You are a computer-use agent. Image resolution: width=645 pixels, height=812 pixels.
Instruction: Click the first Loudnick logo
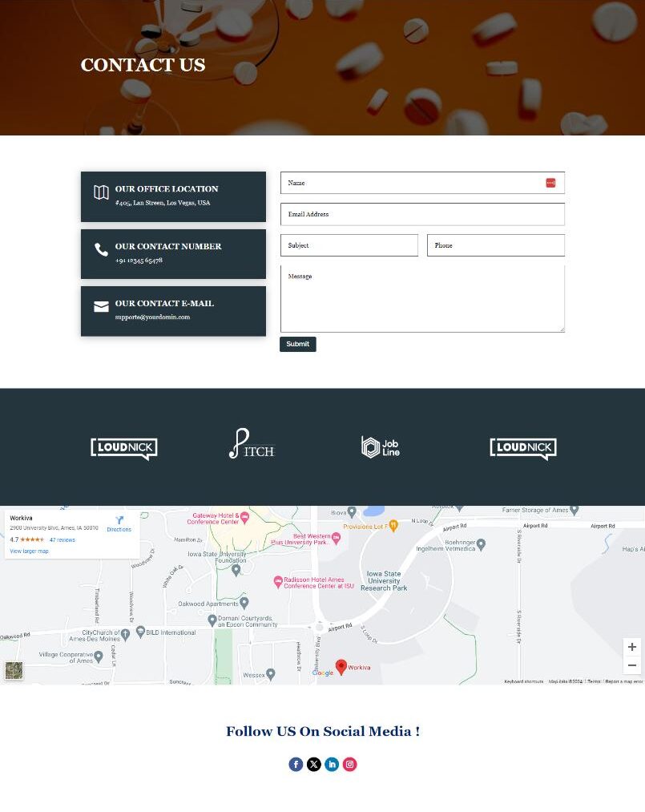tap(124, 448)
